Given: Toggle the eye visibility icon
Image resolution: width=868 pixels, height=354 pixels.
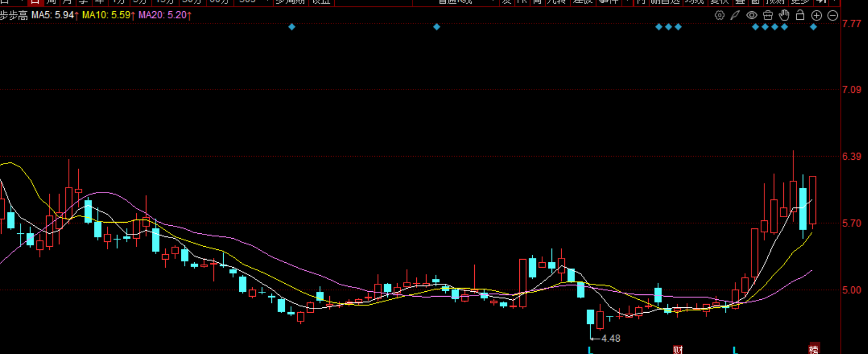Looking at the screenshot, I should [752, 16].
